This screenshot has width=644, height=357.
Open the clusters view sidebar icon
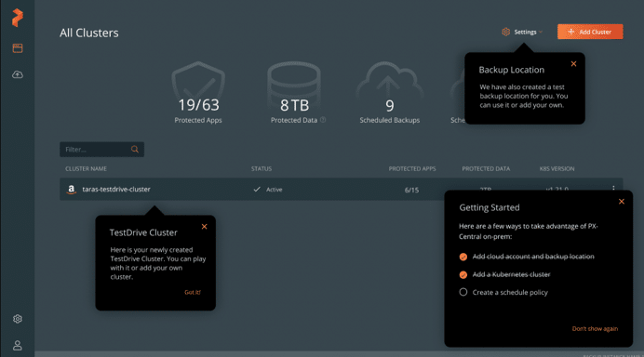pos(18,48)
